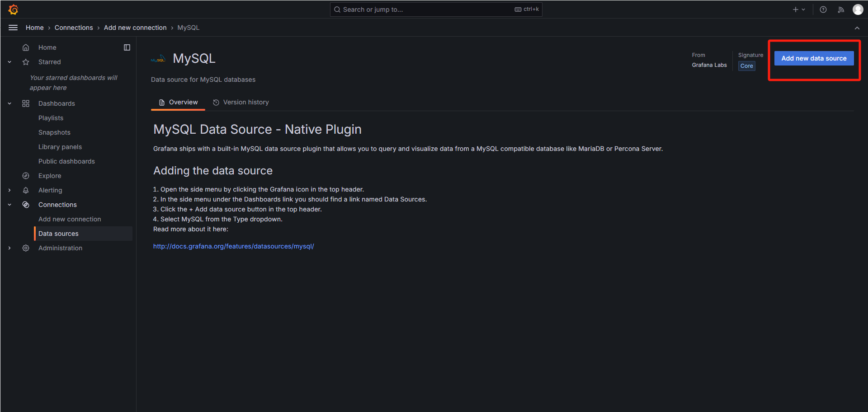
Task: Click the 'Adding the data source' heading
Action: pos(213,171)
